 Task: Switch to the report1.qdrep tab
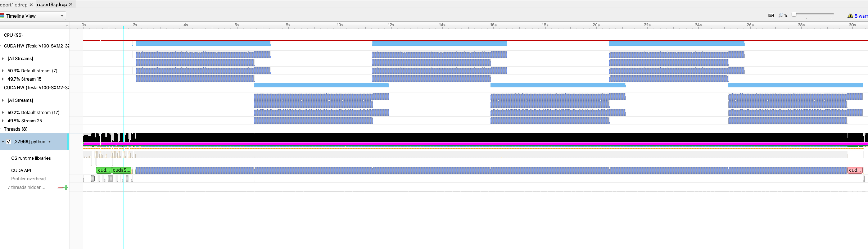point(13,5)
